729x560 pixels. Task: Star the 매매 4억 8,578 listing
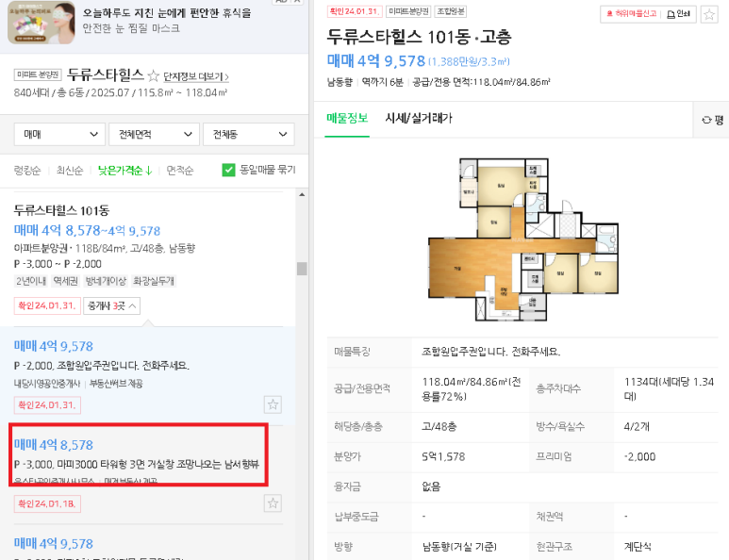pyautogui.click(x=273, y=503)
